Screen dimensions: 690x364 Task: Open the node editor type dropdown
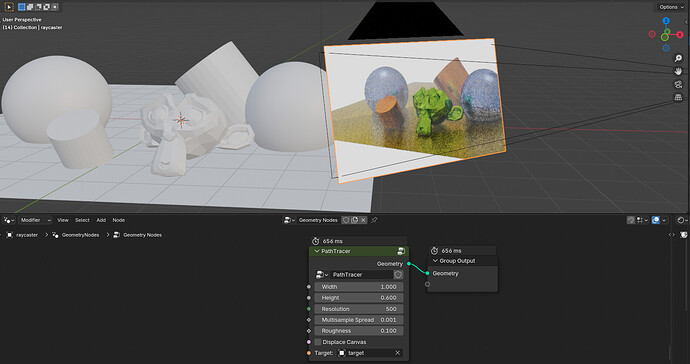(x=9, y=220)
